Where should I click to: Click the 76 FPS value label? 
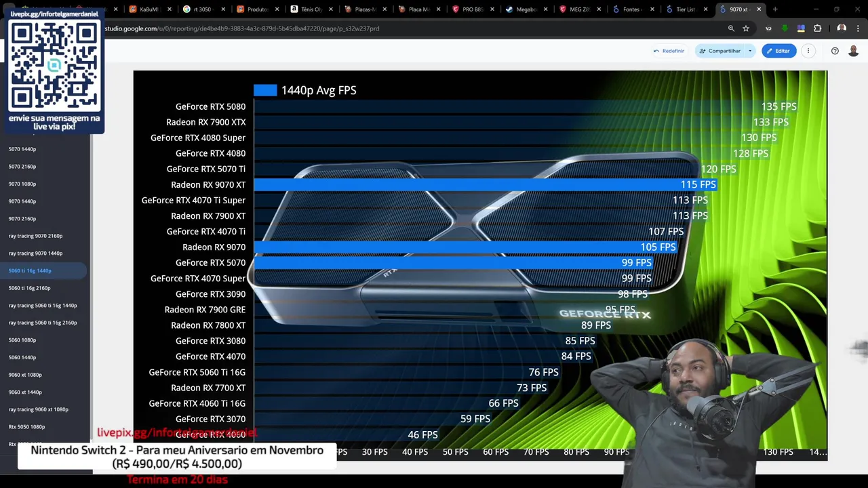click(544, 372)
